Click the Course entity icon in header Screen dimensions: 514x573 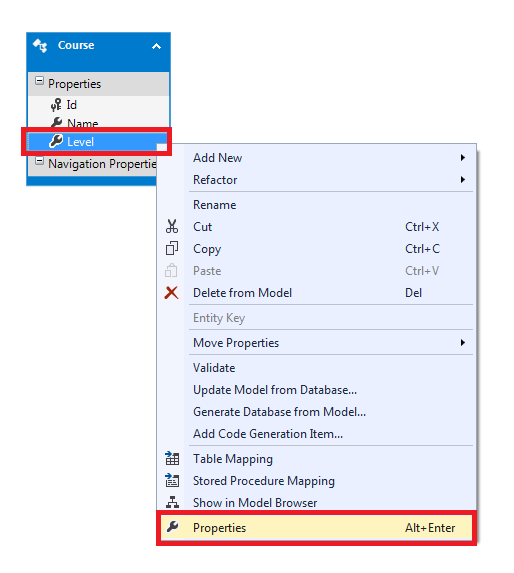40,46
